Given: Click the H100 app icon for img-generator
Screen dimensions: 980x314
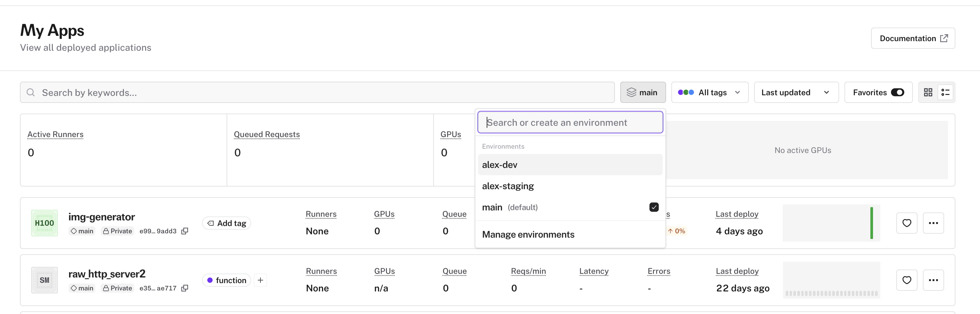Looking at the screenshot, I should [x=44, y=223].
